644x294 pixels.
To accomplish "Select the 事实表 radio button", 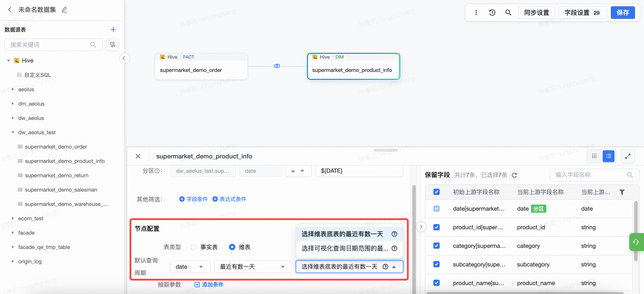I will tap(194, 247).
